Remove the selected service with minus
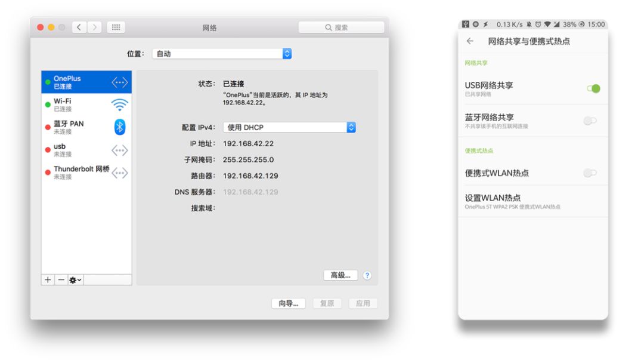 61,280
